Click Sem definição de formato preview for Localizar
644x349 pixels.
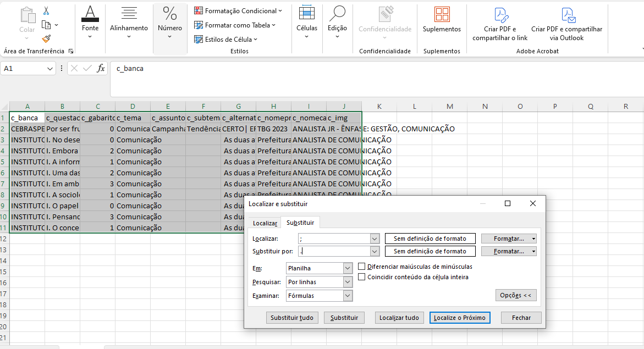click(x=430, y=239)
